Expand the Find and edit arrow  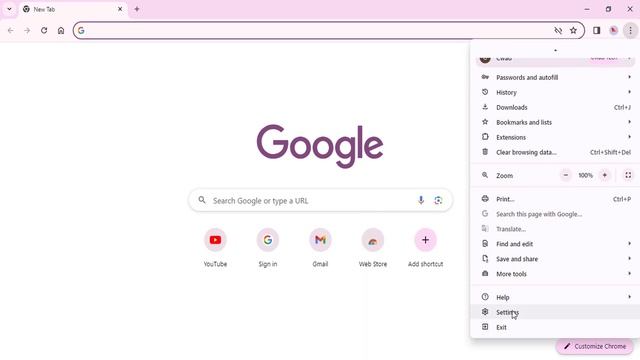(x=629, y=244)
